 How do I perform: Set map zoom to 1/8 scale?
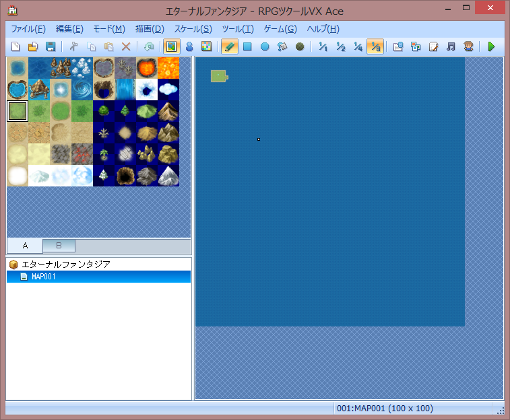point(375,46)
